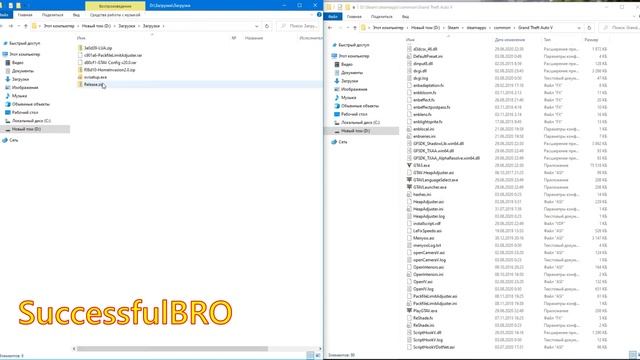Click chevron after common in GTA V breadcrumb

[x=514, y=28]
